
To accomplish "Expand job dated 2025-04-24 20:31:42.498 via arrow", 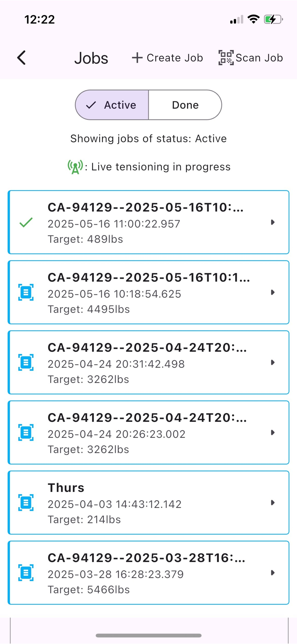I will point(273,362).
